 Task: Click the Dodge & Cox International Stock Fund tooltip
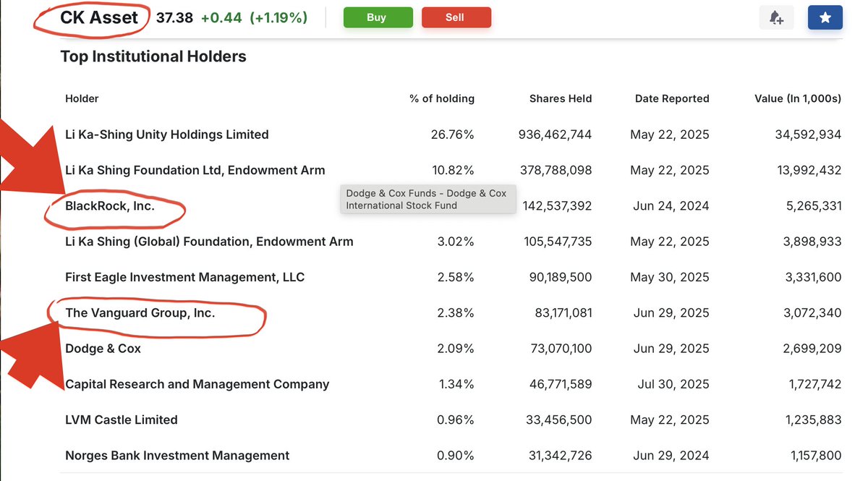[427, 199]
